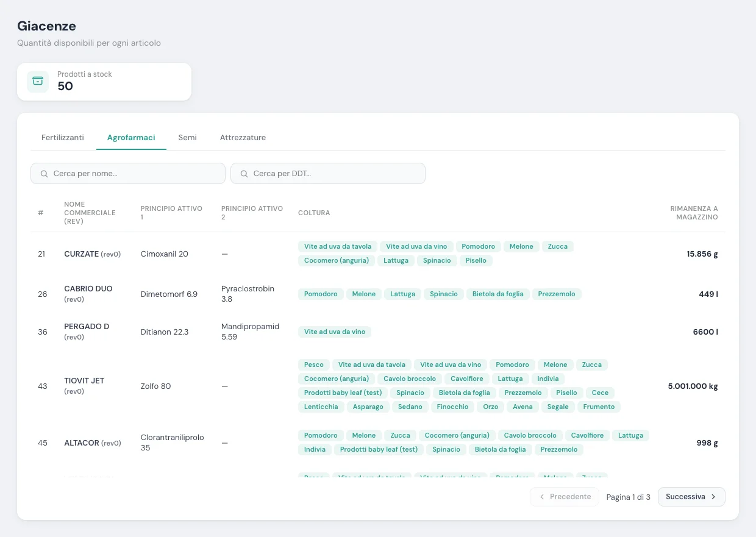Select the product name TIOVIT JET

coord(84,381)
